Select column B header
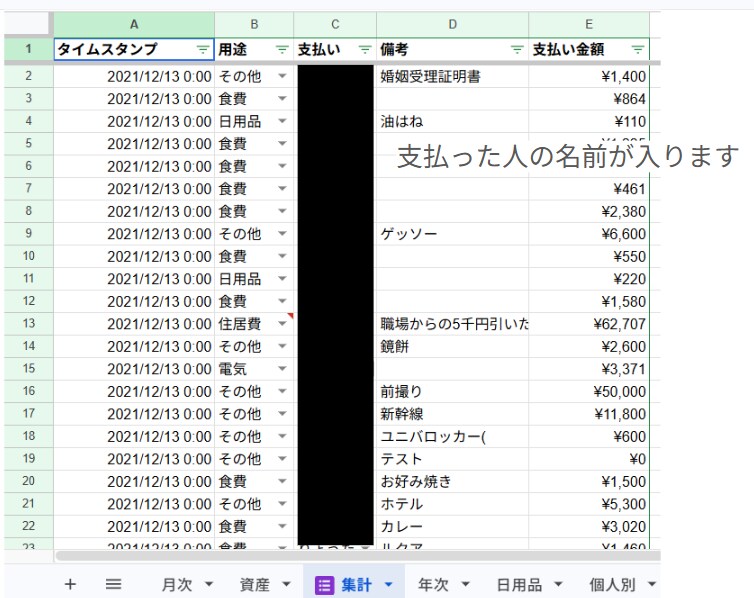 click(254, 24)
